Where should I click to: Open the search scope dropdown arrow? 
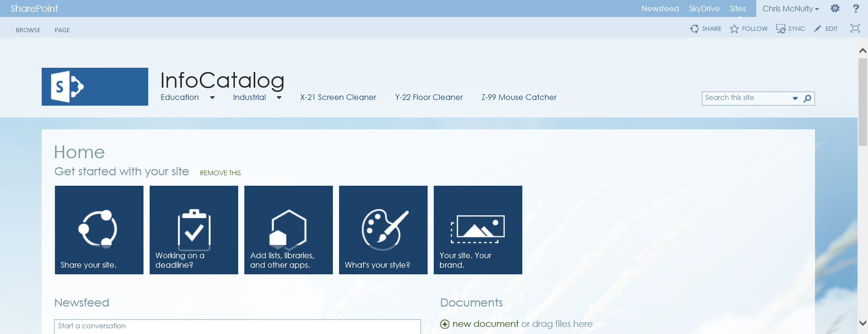pos(795,98)
